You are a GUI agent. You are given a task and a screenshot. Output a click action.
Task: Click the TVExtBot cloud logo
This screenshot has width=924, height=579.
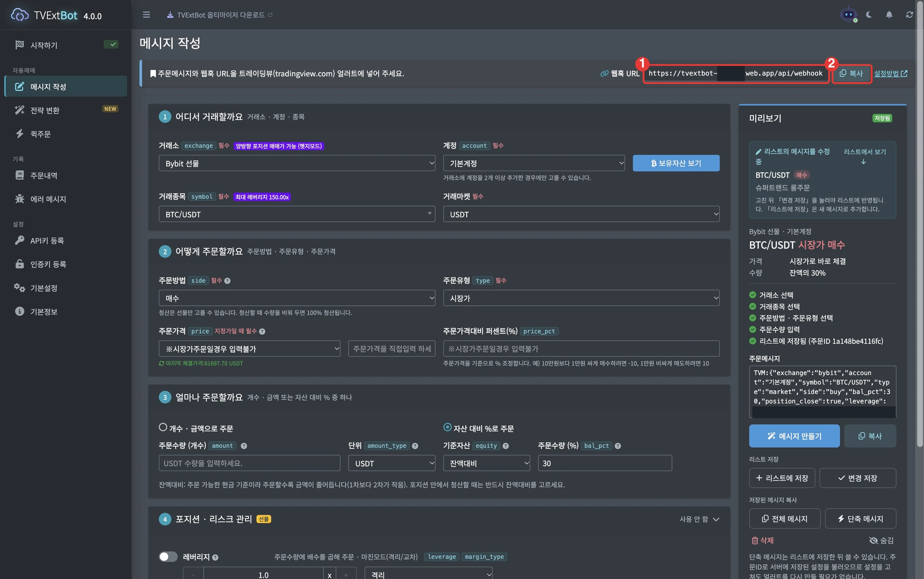tap(20, 15)
